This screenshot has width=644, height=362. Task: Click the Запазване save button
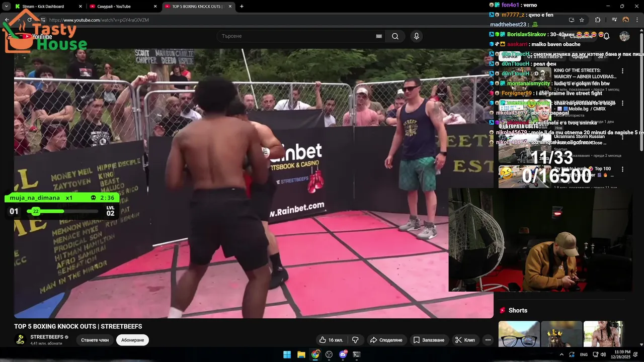(429, 340)
